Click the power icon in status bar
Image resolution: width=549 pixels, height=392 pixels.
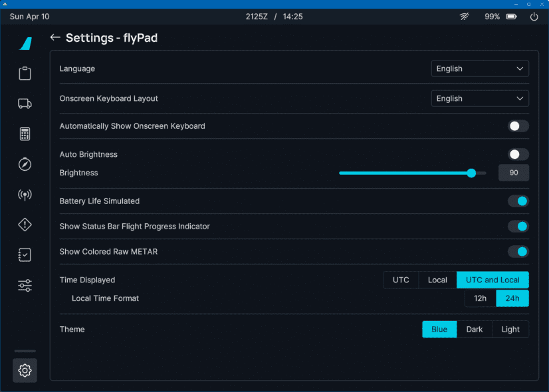point(534,17)
